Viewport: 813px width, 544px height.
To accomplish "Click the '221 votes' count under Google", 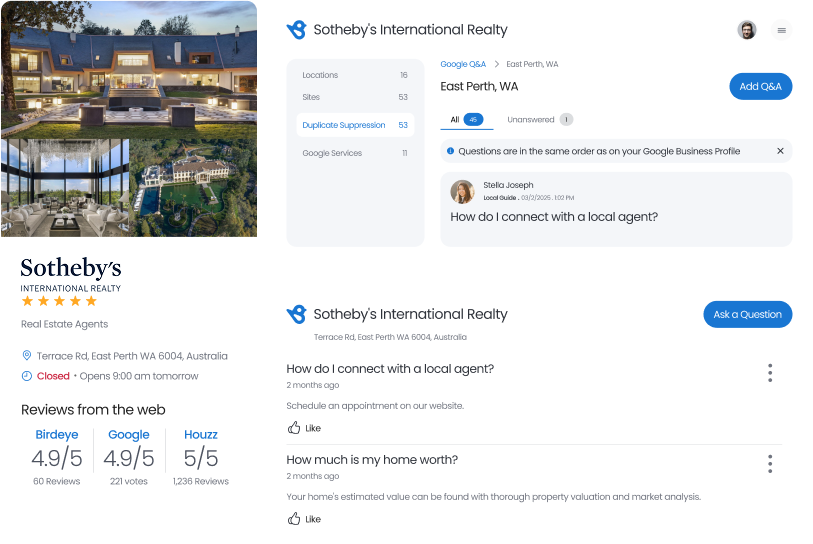I will [129, 481].
